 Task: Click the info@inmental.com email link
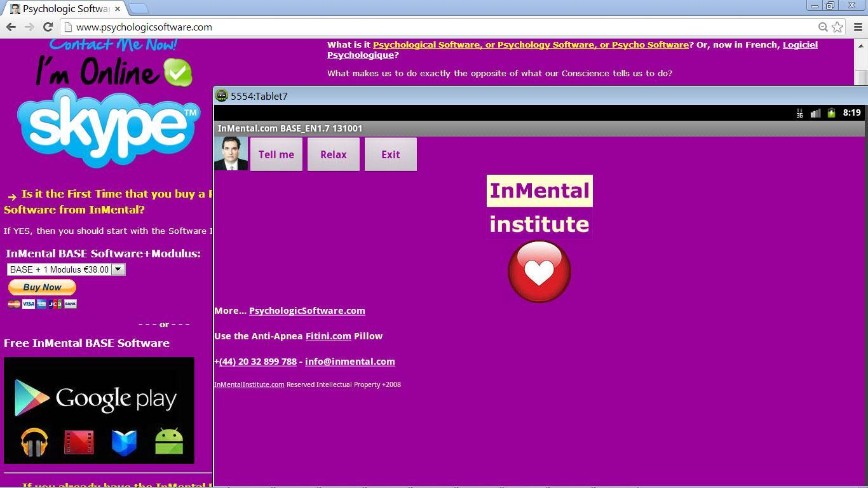tap(350, 362)
